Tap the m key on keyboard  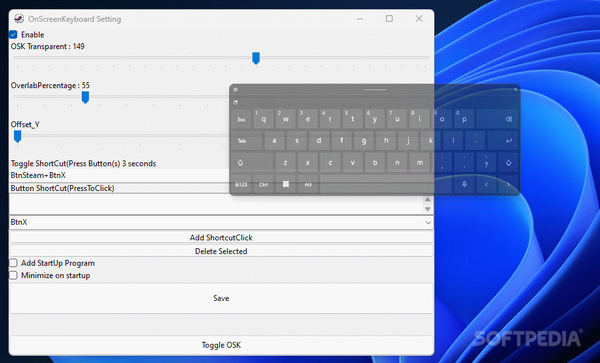click(x=419, y=163)
